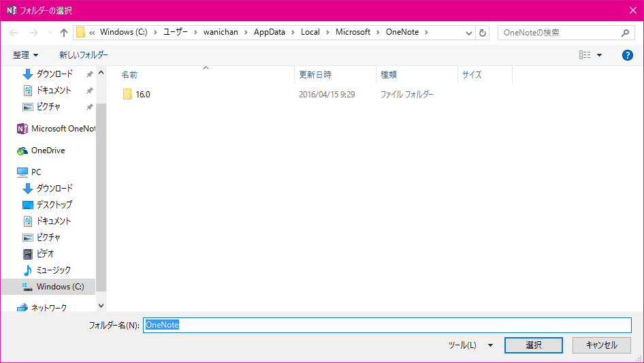
Task: Go forward with the right arrow button
Action: point(33,33)
